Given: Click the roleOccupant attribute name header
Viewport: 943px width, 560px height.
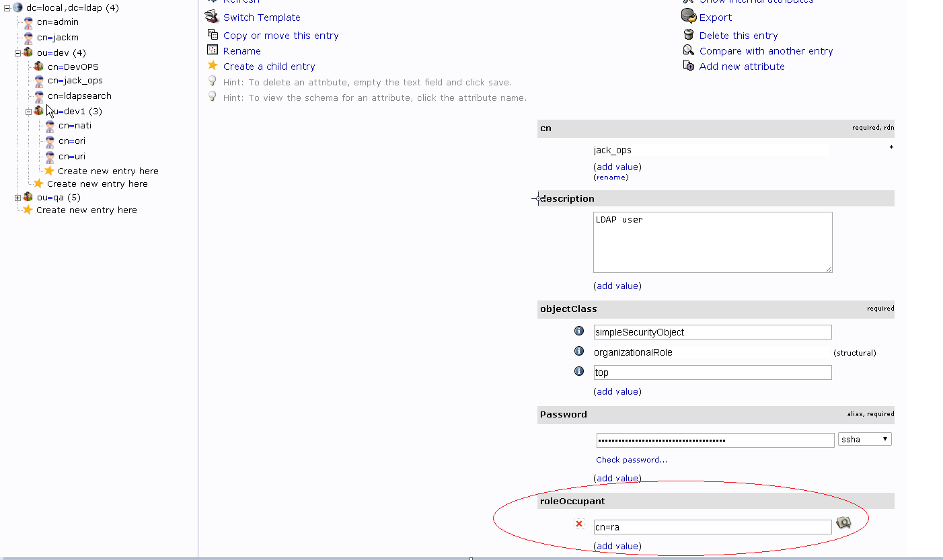Looking at the screenshot, I should tap(572, 501).
